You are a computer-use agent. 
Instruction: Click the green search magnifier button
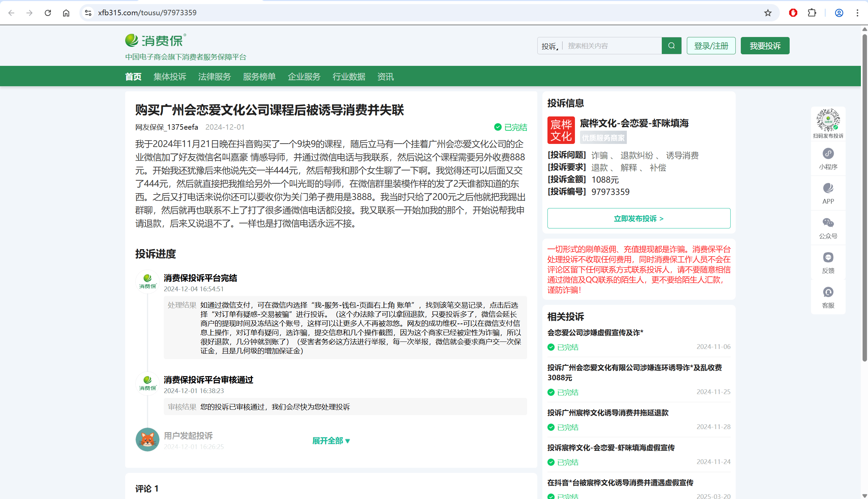[x=672, y=45]
